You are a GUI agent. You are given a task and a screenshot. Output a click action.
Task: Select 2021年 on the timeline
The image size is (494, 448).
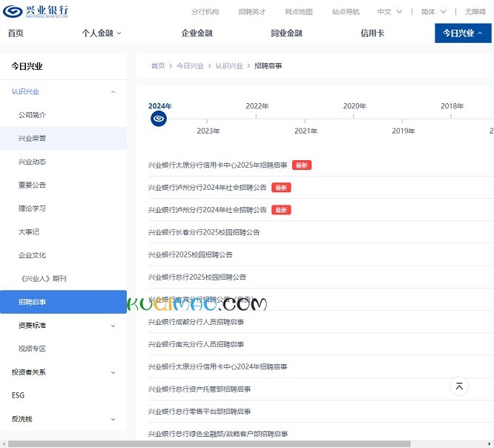point(306,131)
